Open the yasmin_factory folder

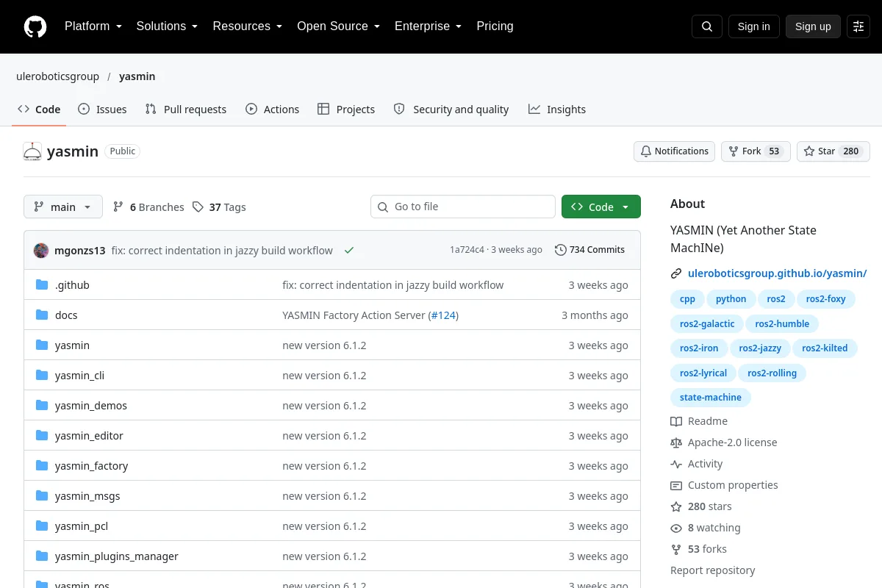click(x=92, y=466)
